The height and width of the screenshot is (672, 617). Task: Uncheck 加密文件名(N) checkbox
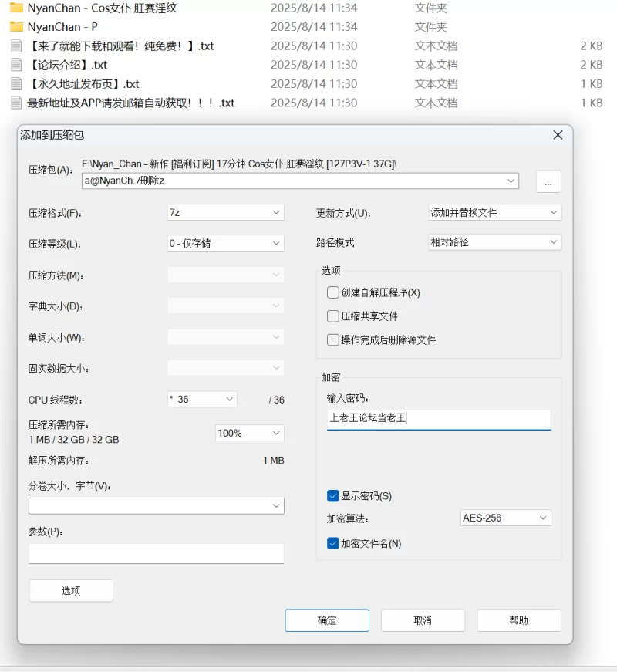tap(333, 543)
